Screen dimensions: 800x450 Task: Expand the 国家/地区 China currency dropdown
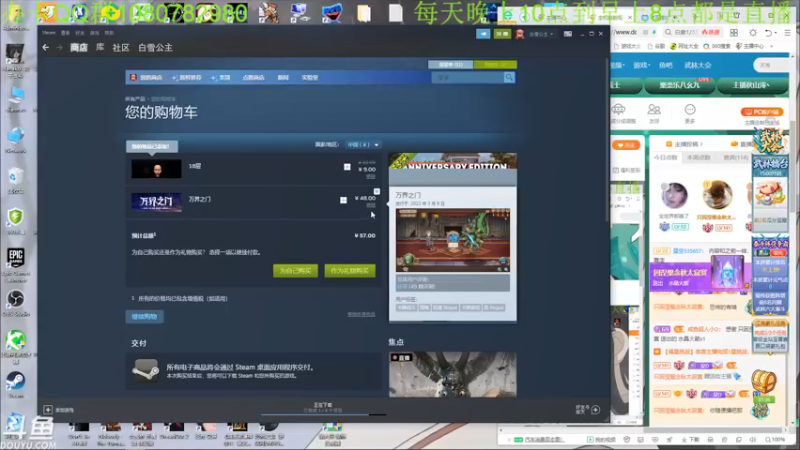click(x=362, y=145)
